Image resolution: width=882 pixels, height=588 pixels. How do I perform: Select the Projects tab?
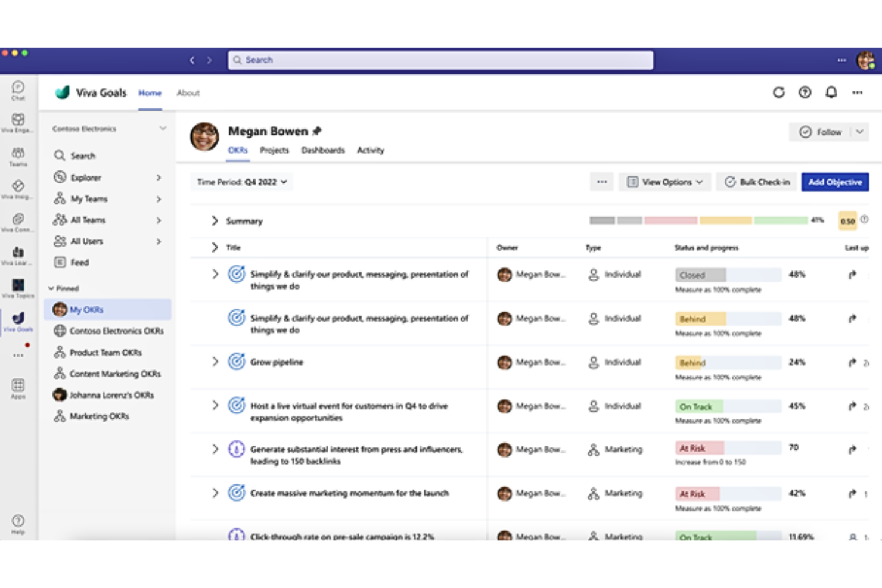pos(274,150)
